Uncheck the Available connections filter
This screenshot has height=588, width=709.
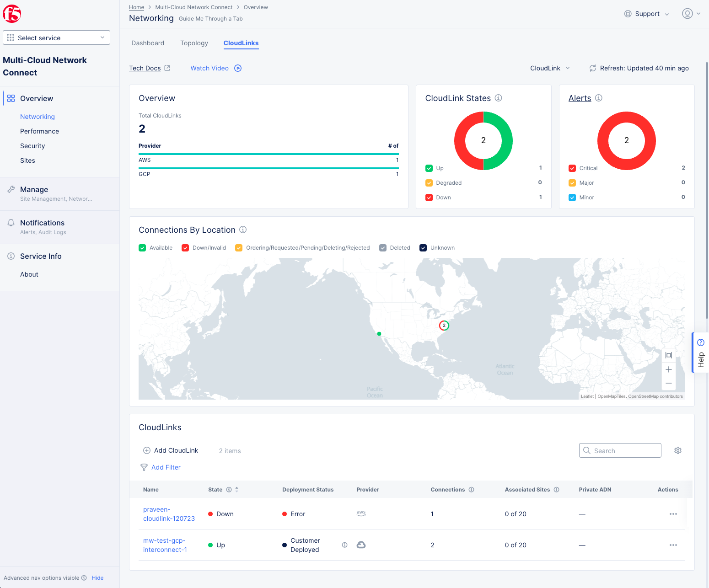point(142,247)
